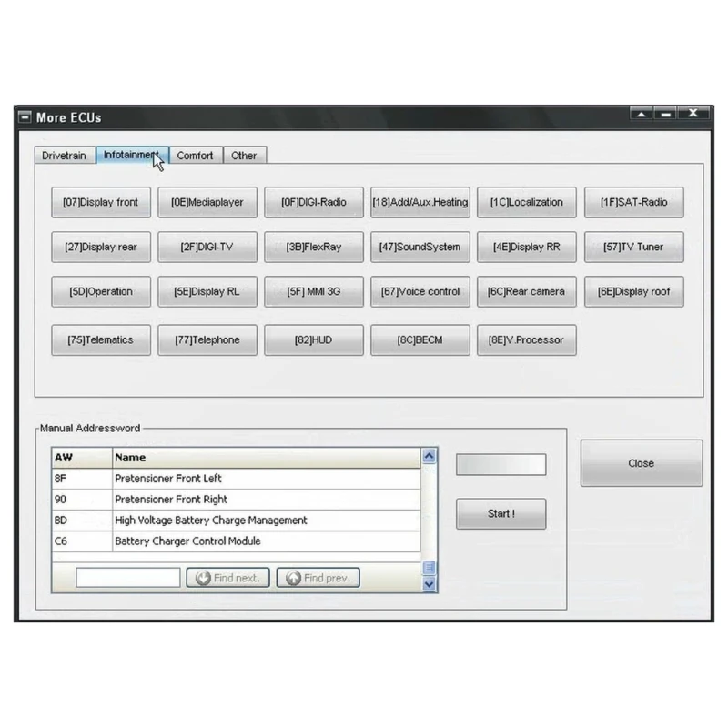Click the Name column header

pyautogui.click(x=267, y=458)
